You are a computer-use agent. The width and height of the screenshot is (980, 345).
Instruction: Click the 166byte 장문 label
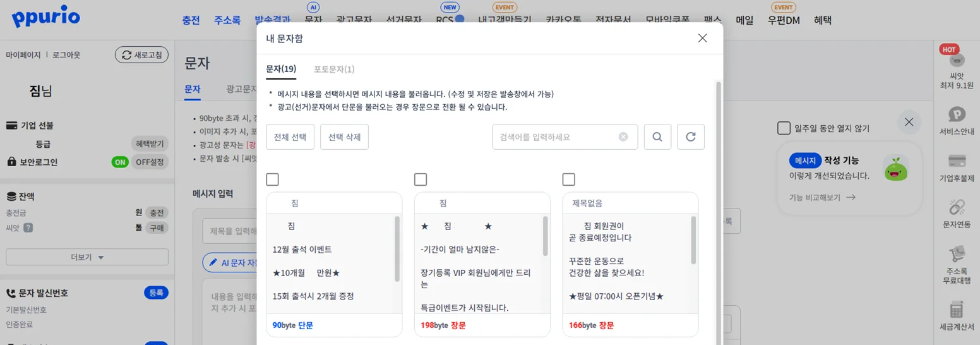(x=591, y=325)
